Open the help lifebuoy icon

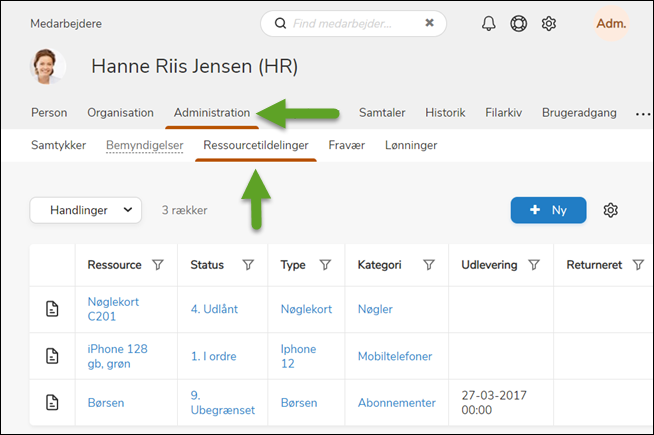pyautogui.click(x=518, y=23)
